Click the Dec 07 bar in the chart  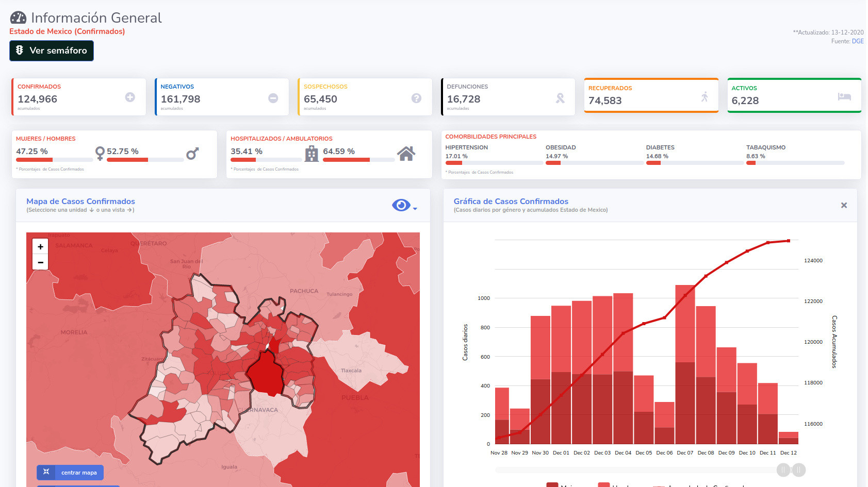685,364
